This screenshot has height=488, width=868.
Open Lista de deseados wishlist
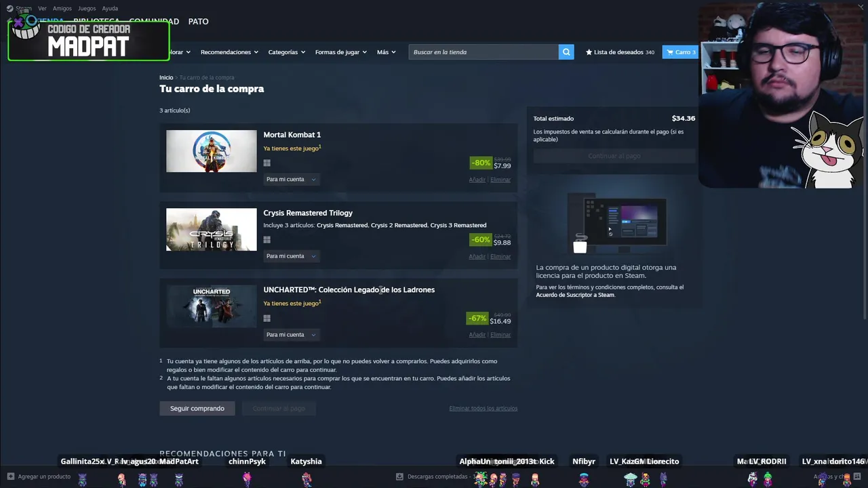620,52
